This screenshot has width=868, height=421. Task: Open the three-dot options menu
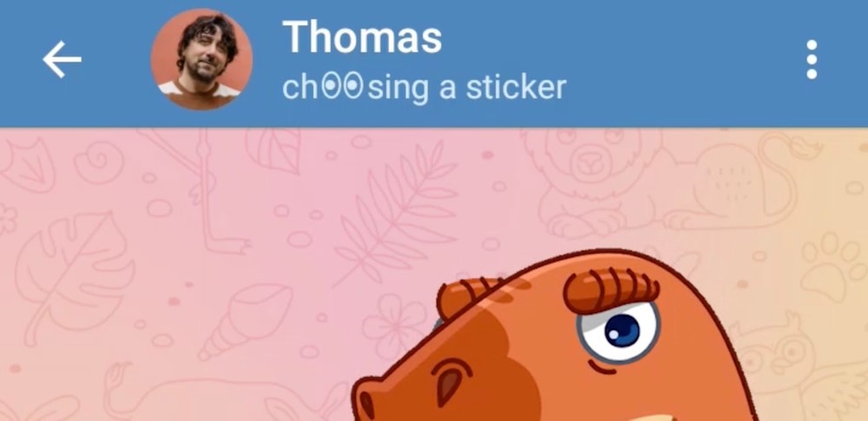click(x=812, y=59)
